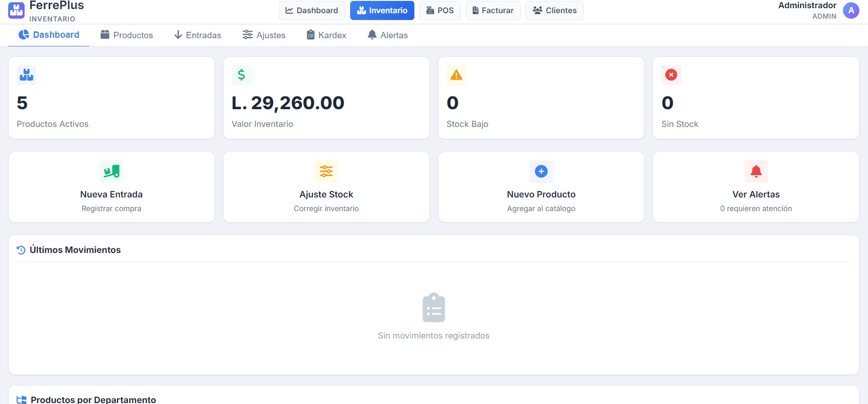Open the Administrador avatar icon
868x404 pixels.
click(x=851, y=10)
